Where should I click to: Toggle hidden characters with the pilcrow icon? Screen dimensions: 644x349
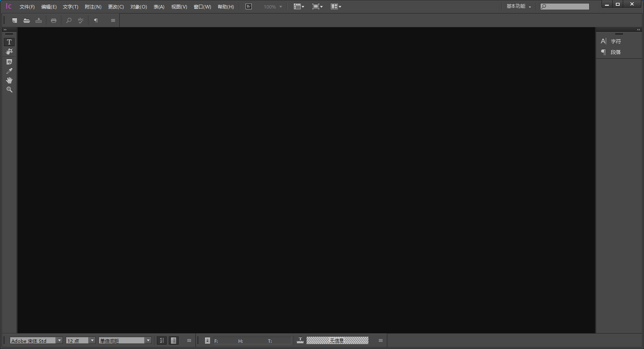[96, 20]
